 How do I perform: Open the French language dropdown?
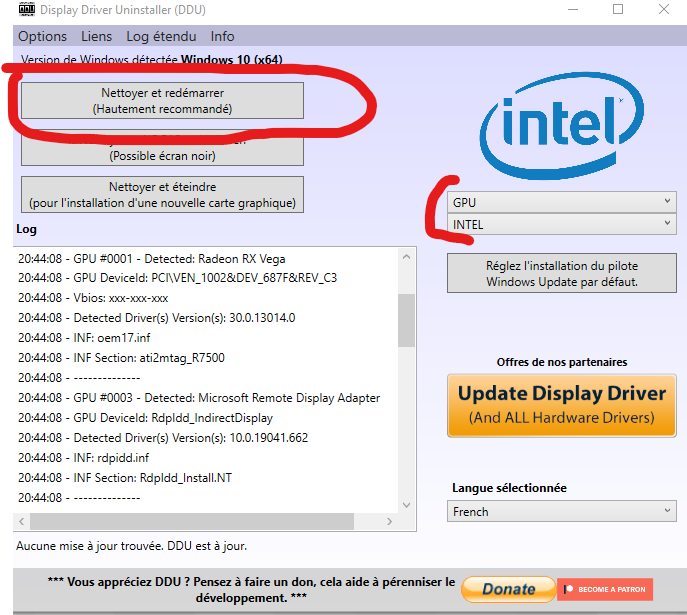562,511
